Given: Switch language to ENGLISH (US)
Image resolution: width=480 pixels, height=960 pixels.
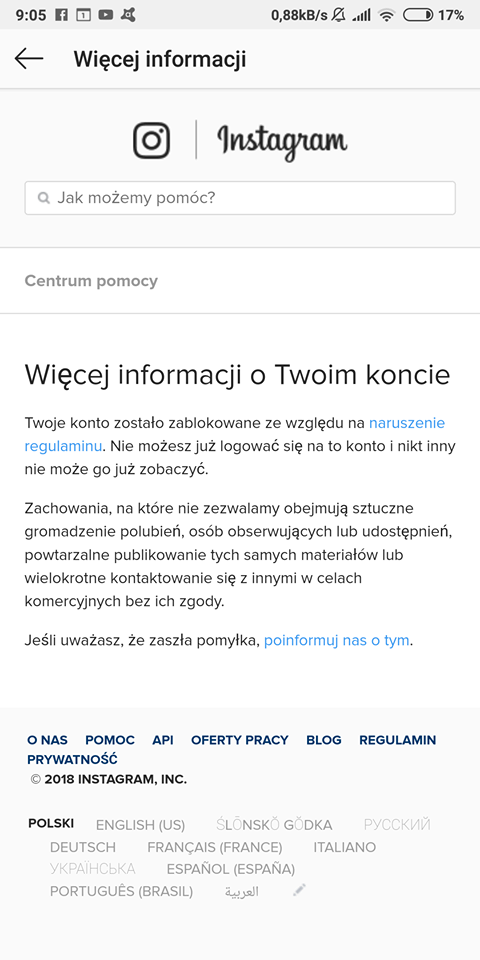Looking at the screenshot, I should 140,825.
